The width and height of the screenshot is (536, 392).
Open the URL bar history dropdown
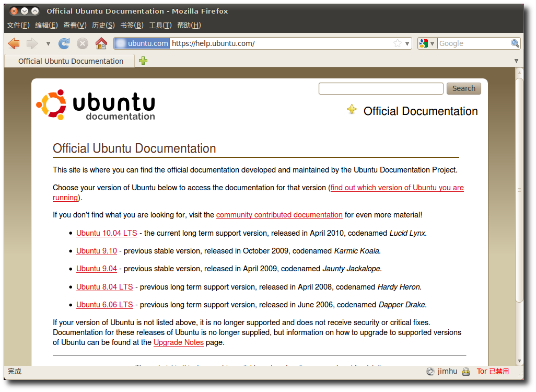click(407, 43)
